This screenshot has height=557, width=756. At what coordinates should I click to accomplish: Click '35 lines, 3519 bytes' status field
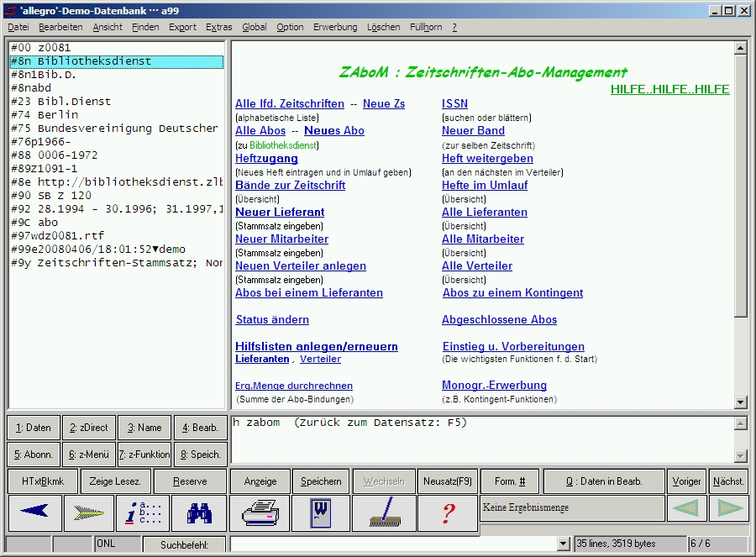[x=630, y=544]
